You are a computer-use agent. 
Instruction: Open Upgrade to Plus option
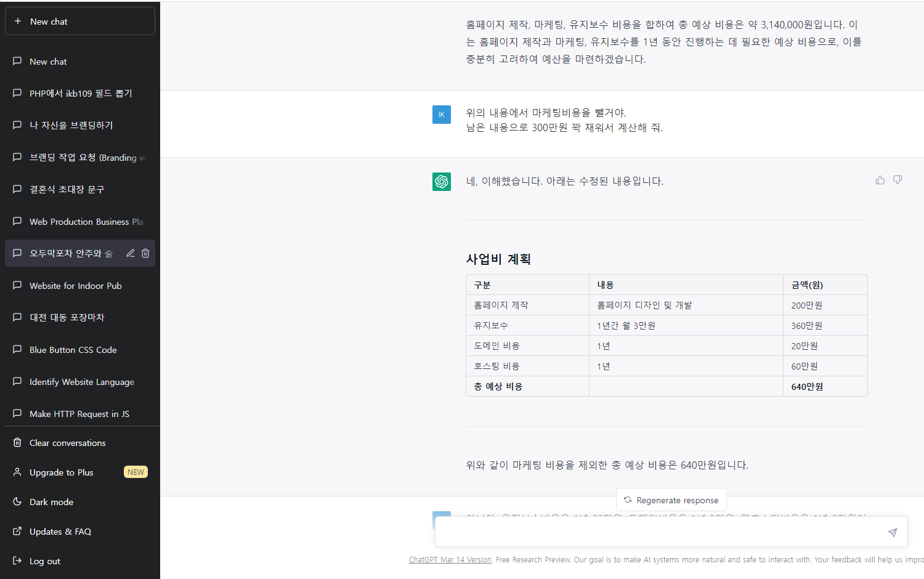click(x=62, y=472)
